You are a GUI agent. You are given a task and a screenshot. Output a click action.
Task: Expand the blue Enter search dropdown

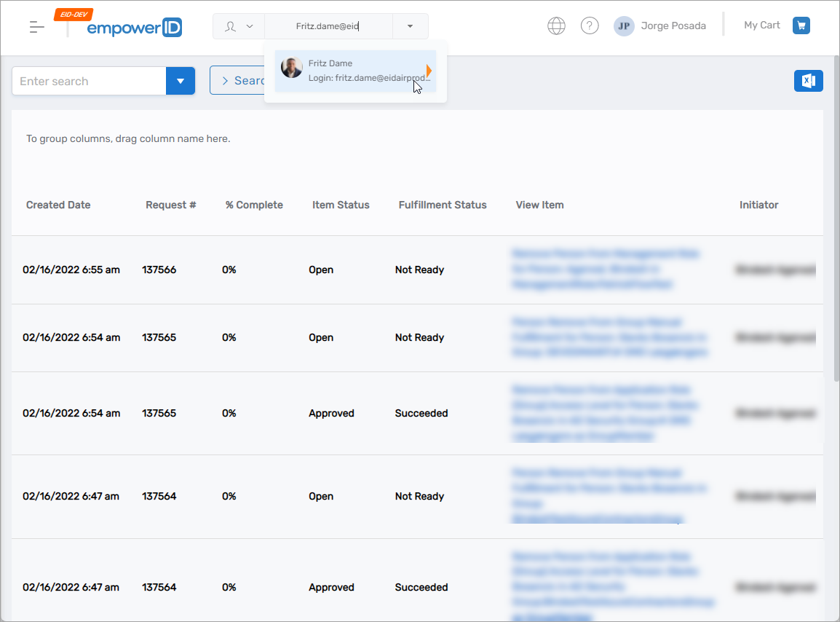tap(181, 81)
